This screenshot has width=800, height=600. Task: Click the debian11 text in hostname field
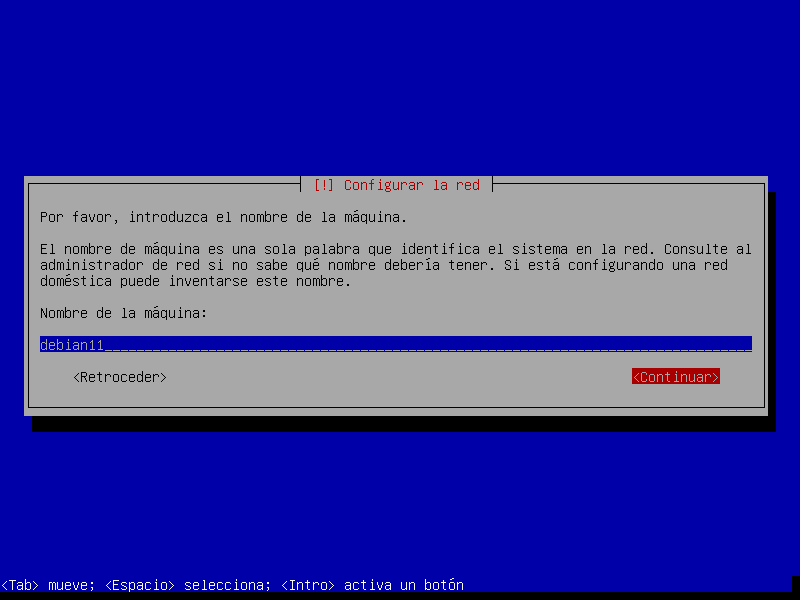pyautogui.click(x=72, y=344)
